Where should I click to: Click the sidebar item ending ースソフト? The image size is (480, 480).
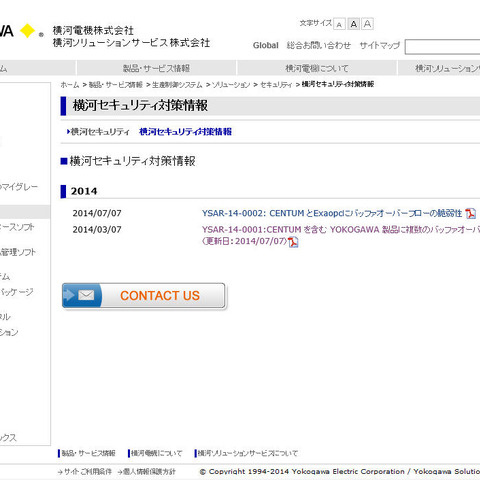17,227
